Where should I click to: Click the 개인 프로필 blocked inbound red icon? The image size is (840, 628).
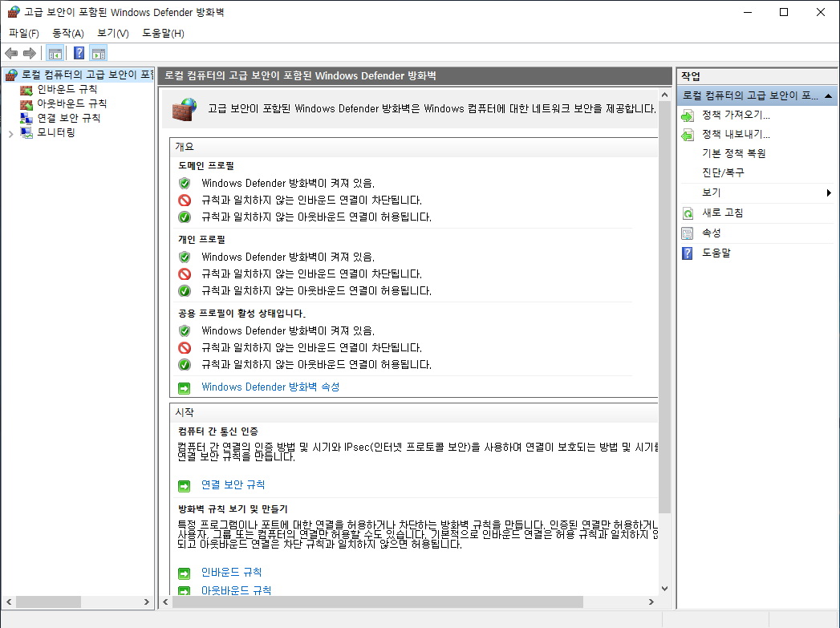pyautogui.click(x=185, y=274)
